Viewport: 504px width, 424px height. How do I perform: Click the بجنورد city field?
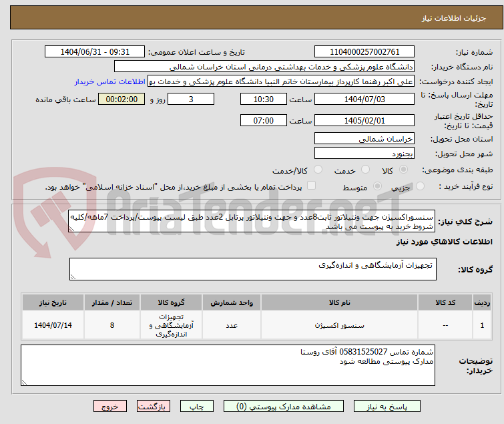coord(364,153)
